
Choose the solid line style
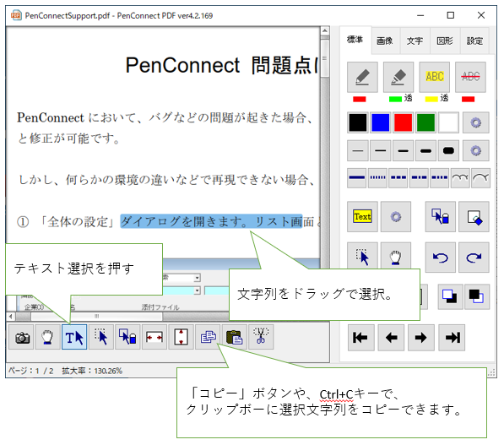(357, 178)
